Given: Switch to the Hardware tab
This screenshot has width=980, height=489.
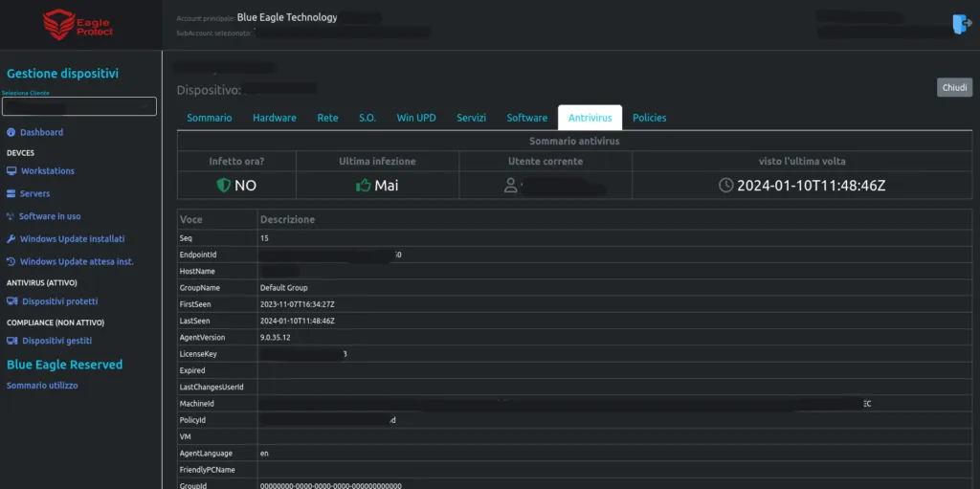Looking at the screenshot, I should [x=275, y=118].
